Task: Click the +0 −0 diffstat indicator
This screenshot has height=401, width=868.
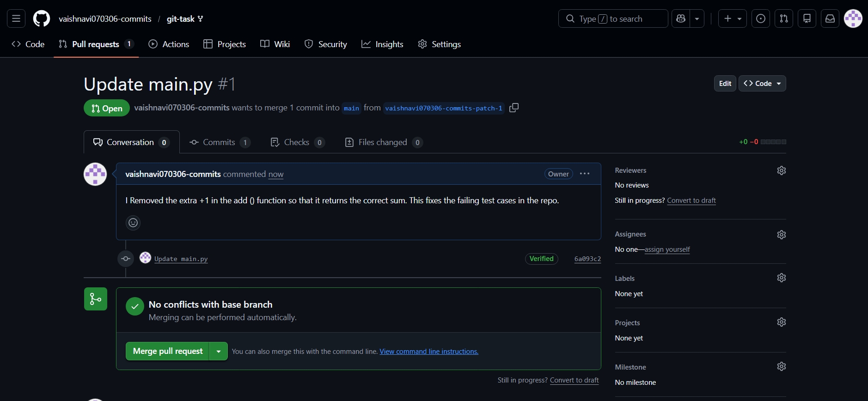Action: pos(763,142)
